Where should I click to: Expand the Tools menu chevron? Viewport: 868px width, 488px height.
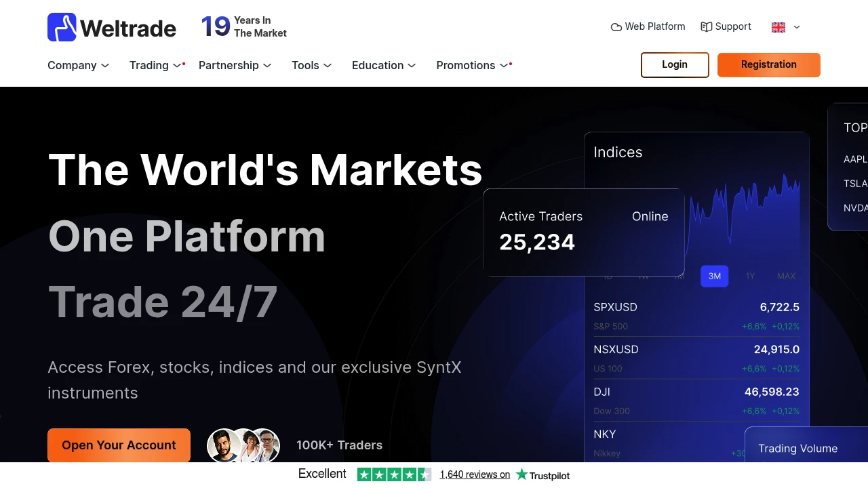tap(328, 66)
